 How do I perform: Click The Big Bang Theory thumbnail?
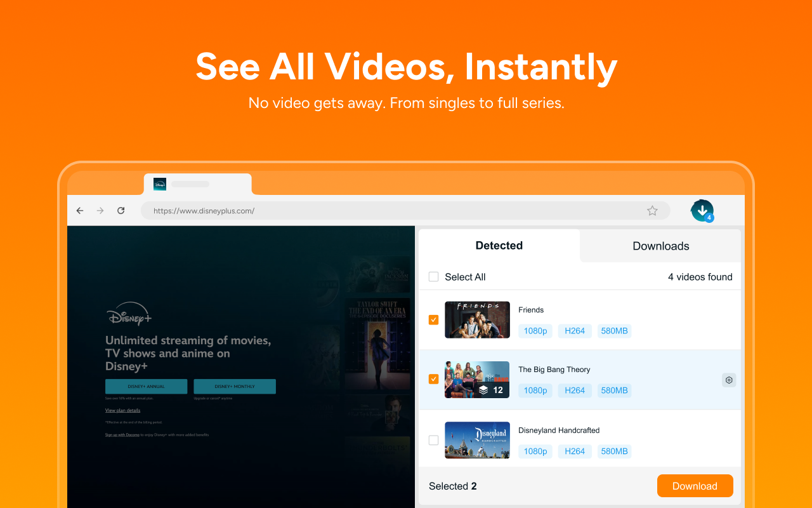tap(477, 380)
